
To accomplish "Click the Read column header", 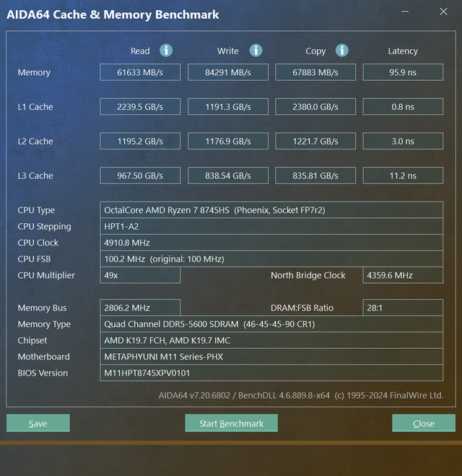I will tap(140, 51).
